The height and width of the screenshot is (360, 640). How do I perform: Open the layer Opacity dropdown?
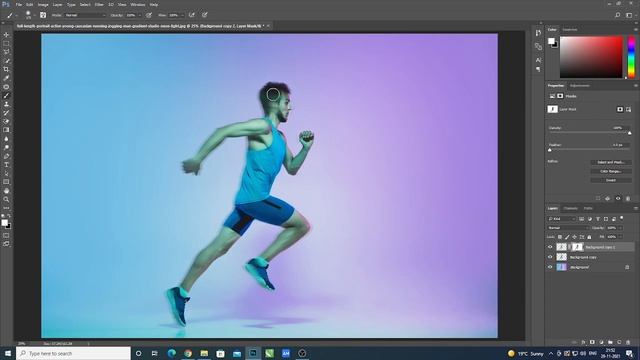(620, 228)
